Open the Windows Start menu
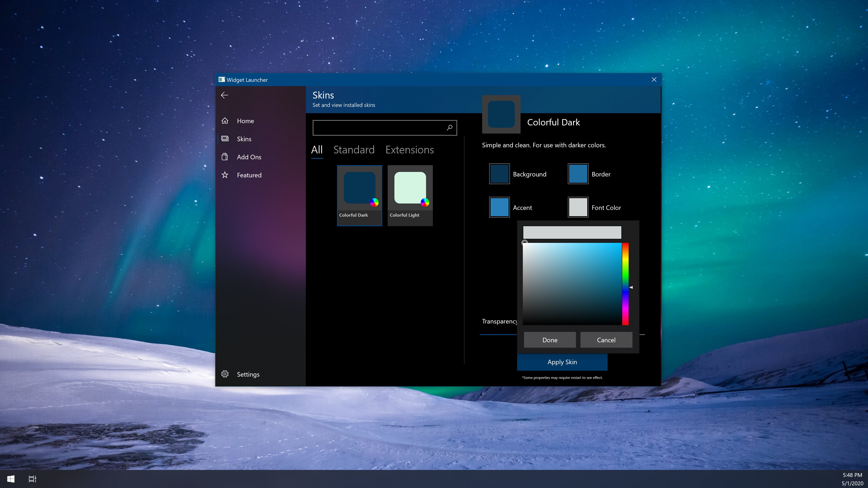Image resolution: width=868 pixels, height=488 pixels. point(11,479)
